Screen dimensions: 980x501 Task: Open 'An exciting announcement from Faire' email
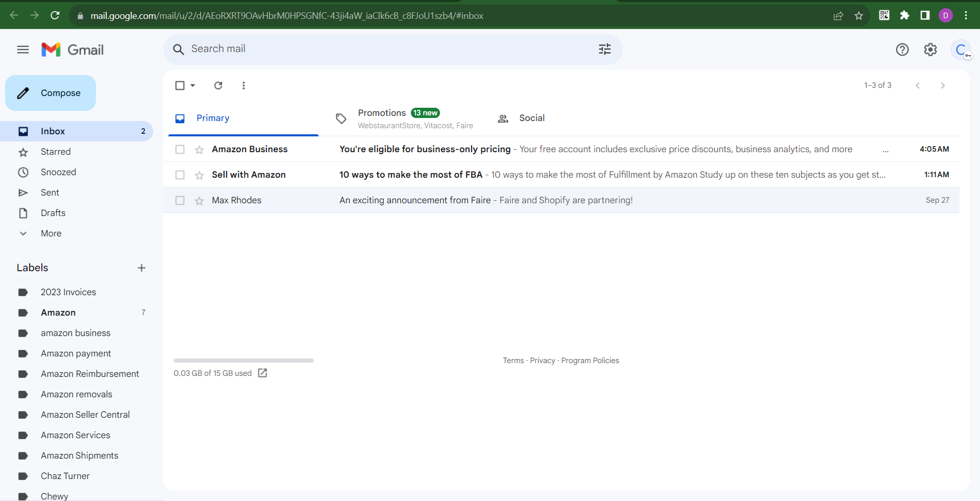[x=561, y=200]
